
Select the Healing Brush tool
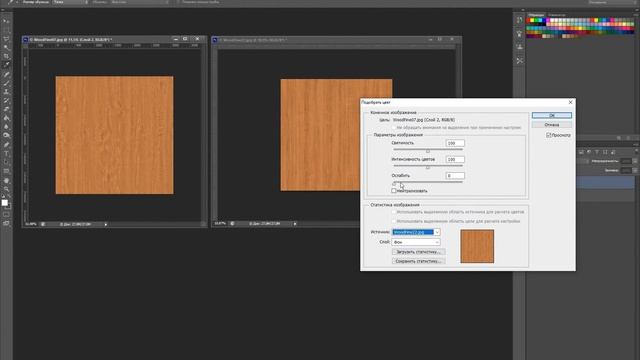[x=6, y=75]
